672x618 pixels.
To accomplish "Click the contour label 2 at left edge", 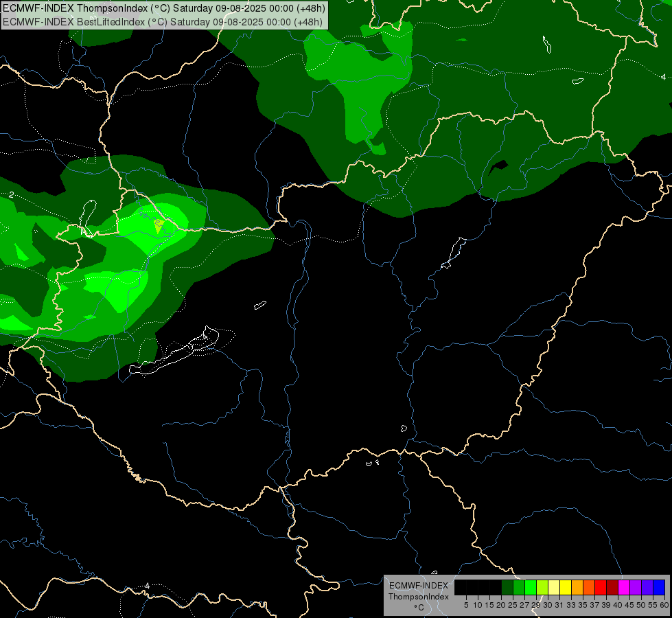I will point(12,195).
